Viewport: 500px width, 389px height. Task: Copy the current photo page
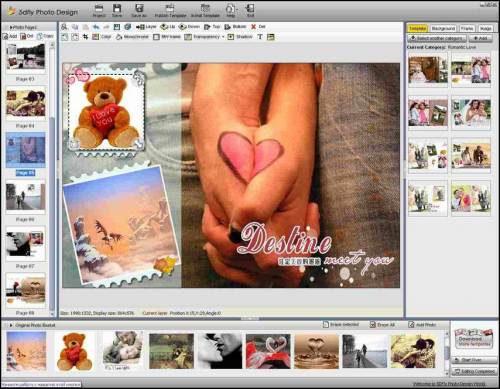(x=45, y=36)
